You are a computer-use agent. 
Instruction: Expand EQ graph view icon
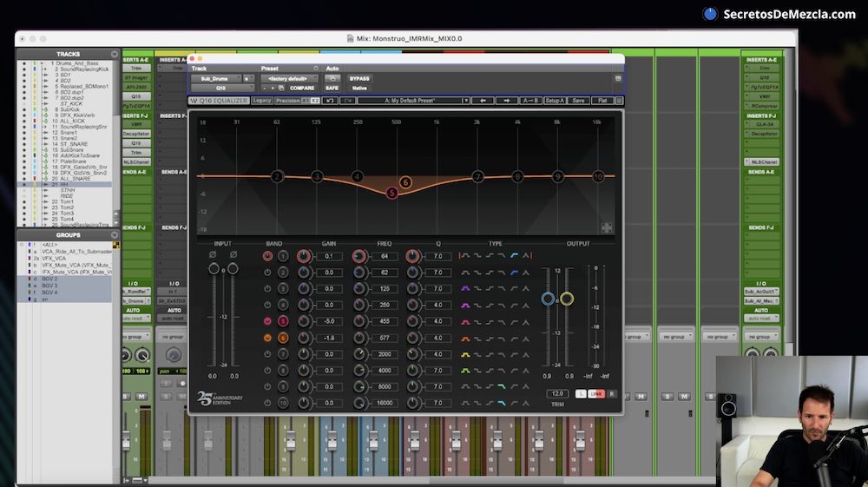(607, 227)
